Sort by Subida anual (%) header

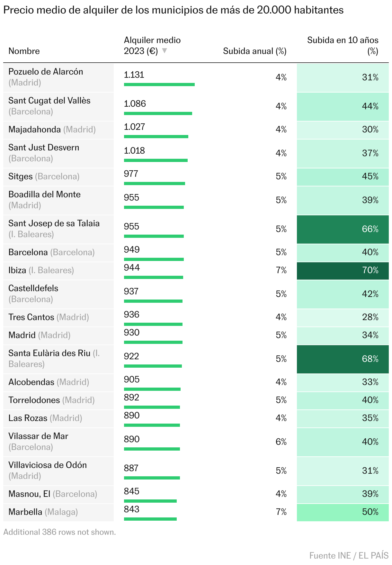click(254, 51)
